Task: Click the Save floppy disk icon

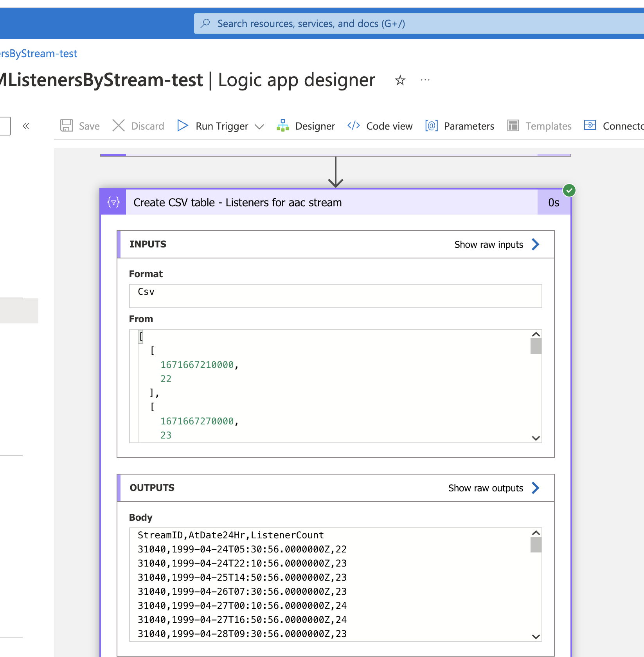Action: pos(67,126)
